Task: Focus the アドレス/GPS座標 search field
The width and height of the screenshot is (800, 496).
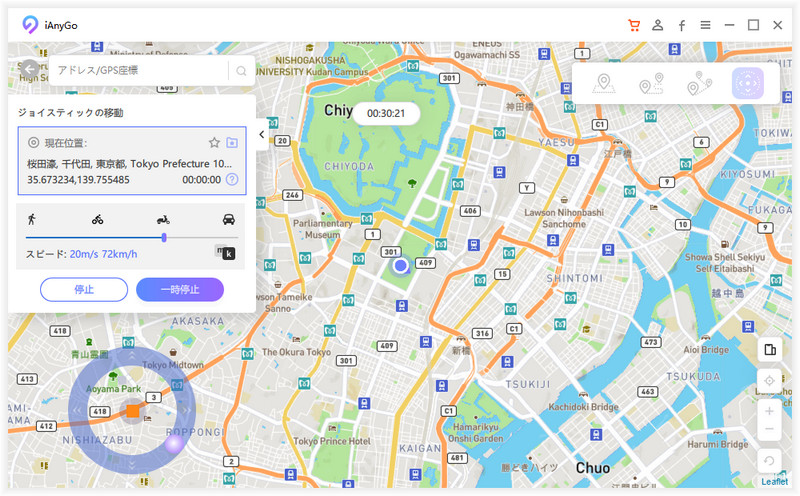Action: [138, 70]
